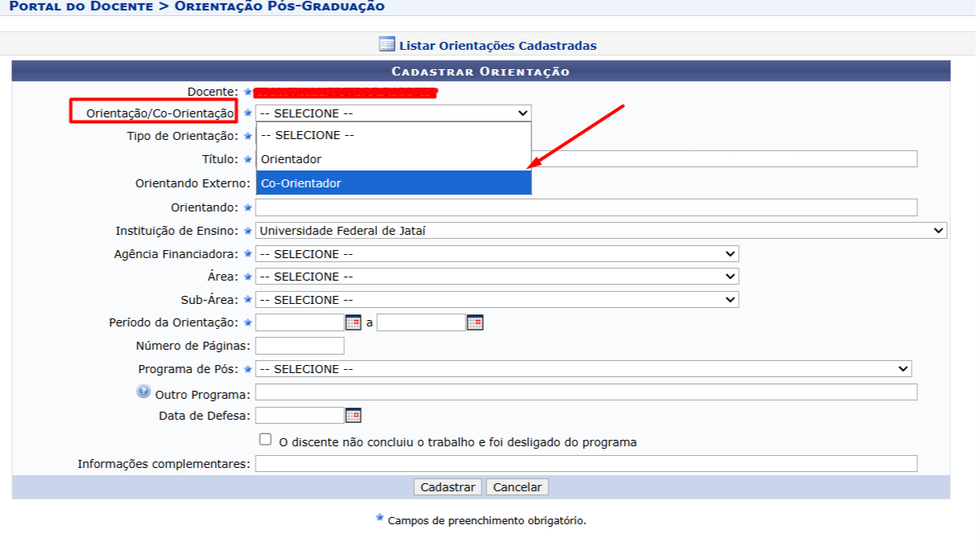Open calendar for orientation period end date
This screenshot has height=554, width=980.
475,322
